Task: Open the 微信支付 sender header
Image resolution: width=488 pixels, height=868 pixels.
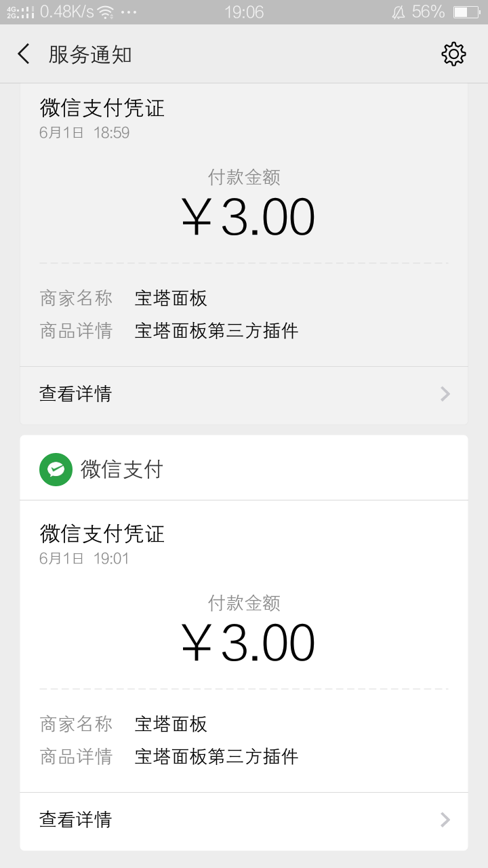Action: coord(244,469)
